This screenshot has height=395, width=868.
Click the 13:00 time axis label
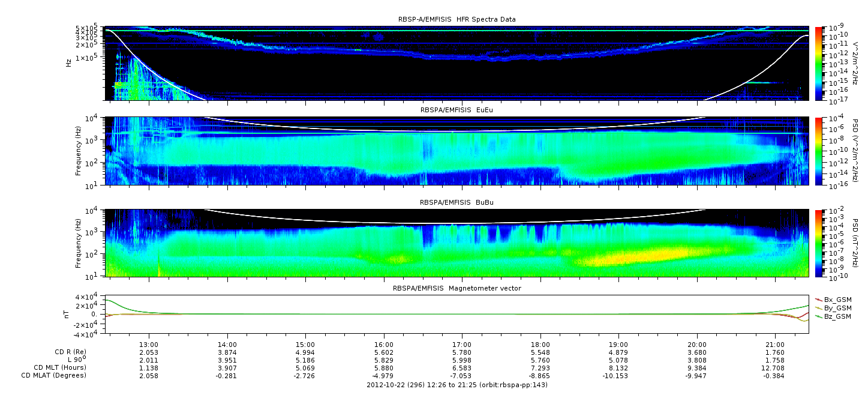click(149, 345)
